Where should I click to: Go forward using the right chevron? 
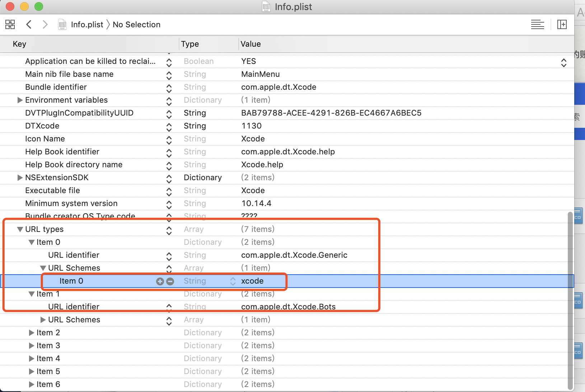(x=45, y=24)
